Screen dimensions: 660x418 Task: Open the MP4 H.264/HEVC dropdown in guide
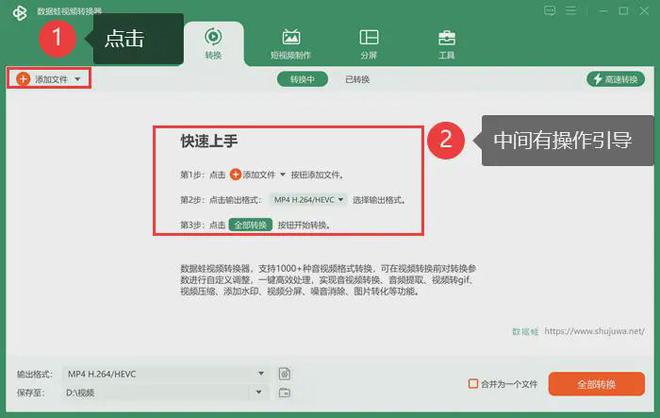point(308,200)
